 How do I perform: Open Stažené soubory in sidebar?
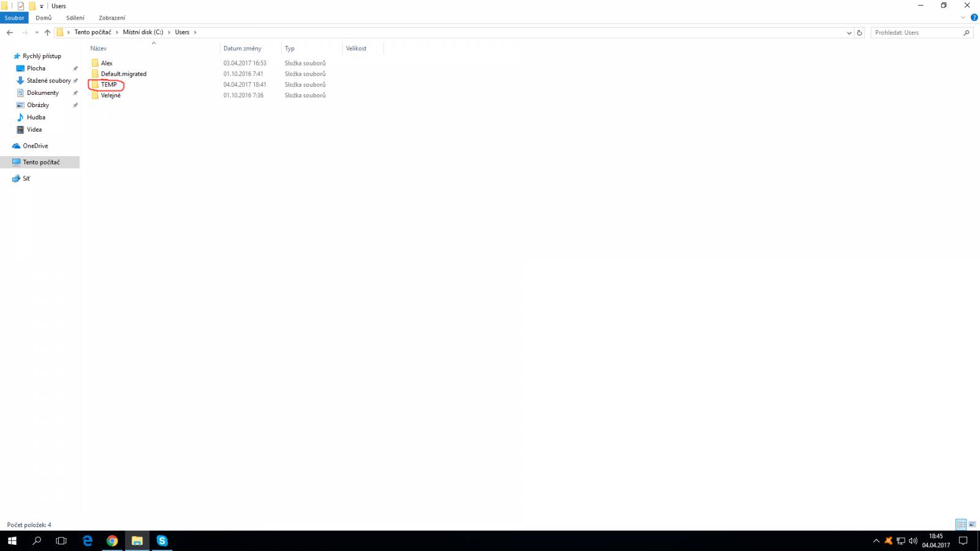click(48, 80)
